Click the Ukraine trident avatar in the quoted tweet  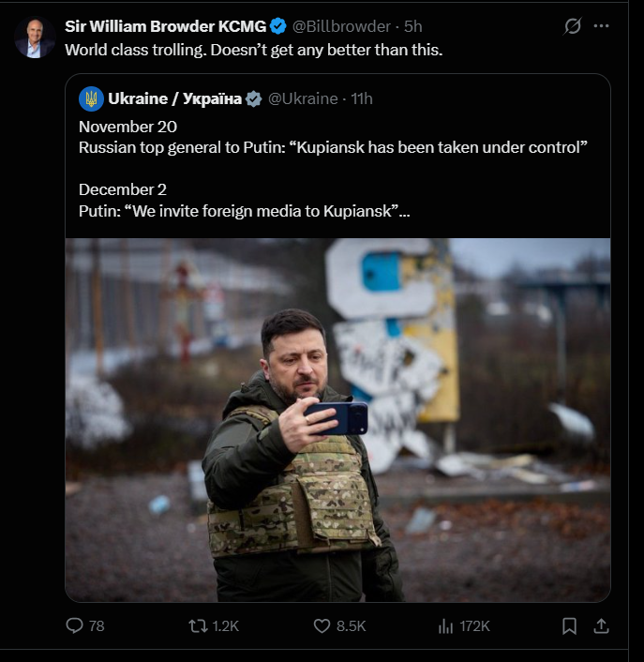point(92,98)
